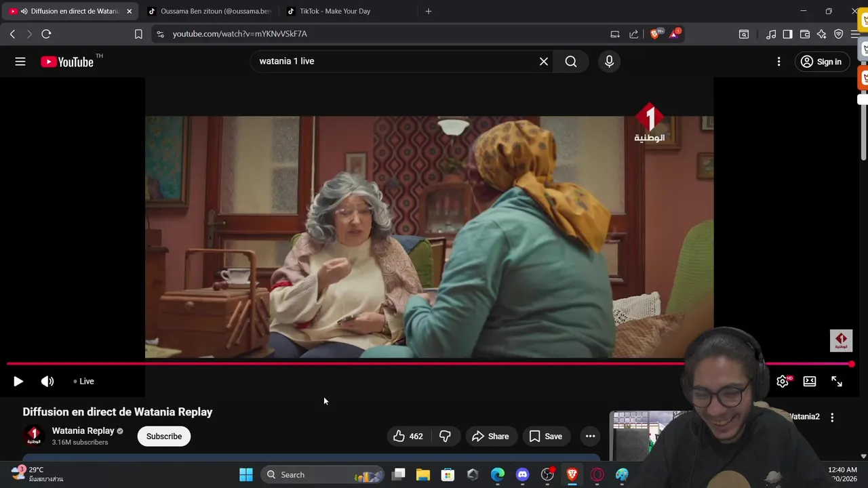Open the YouTube guide hamburger menu
868x488 pixels.
click(x=20, y=62)
